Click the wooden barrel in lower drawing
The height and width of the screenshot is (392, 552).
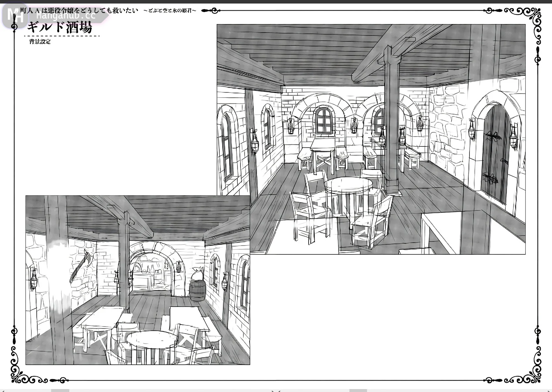click(x=197, y=291)
